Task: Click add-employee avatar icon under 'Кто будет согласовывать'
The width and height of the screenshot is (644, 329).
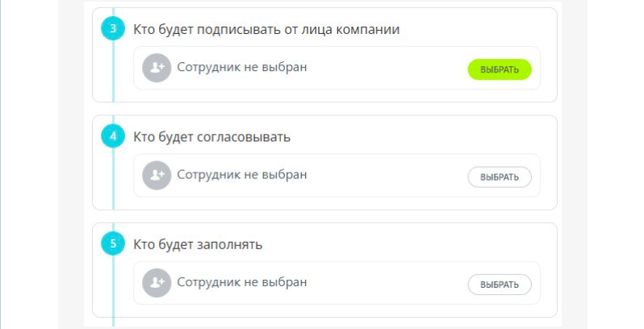Action: click(x=157, y=175)
